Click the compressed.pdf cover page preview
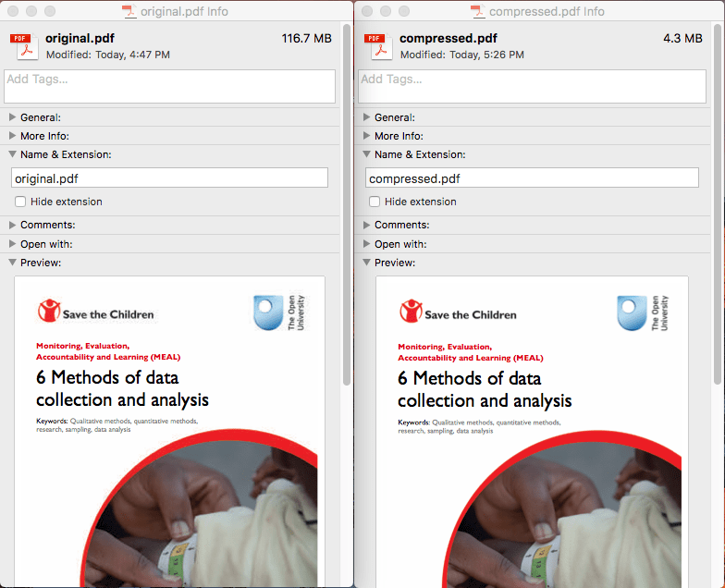Viewport: 725px width, 588px height. click(533, 431)
